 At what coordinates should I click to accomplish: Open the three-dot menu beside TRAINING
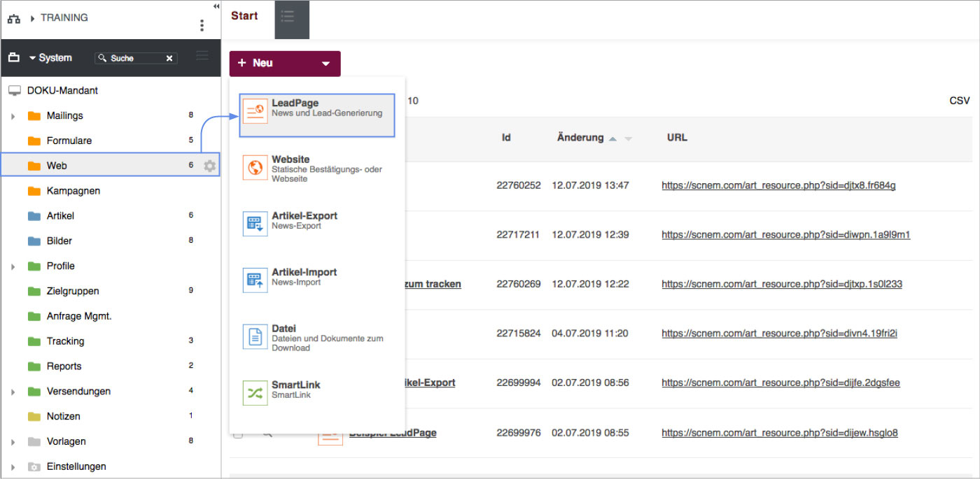(x=202, y=25)
